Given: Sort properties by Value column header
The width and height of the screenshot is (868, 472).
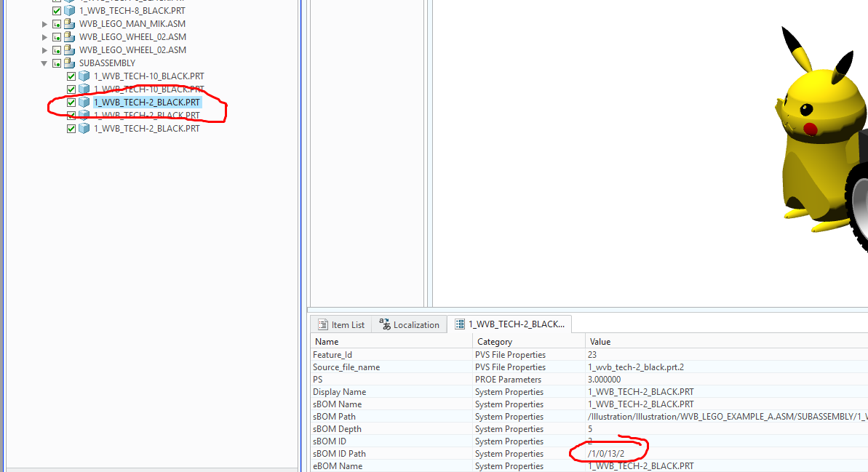Looking at the screenshot, I should click(726, 342).
